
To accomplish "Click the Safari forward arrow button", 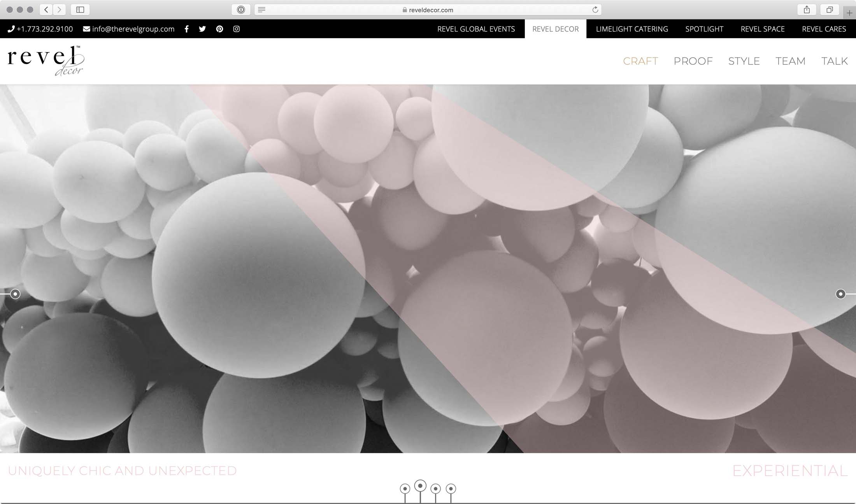I will click(x=59, y=10).
